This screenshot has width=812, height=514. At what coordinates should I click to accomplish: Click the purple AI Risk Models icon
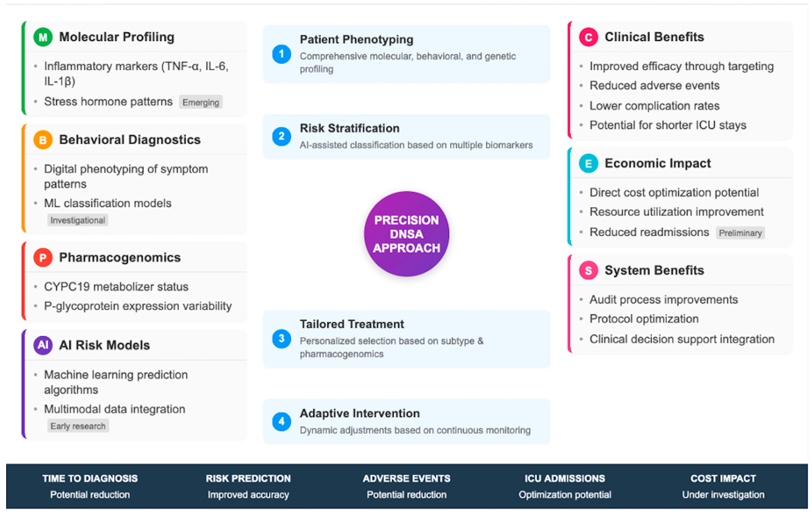point(43,345)
